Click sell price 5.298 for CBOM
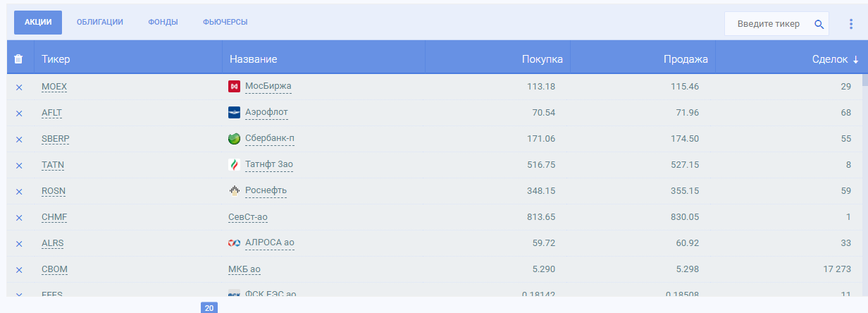The height and width of the screenshot is (313, 868). coord(686,269)
